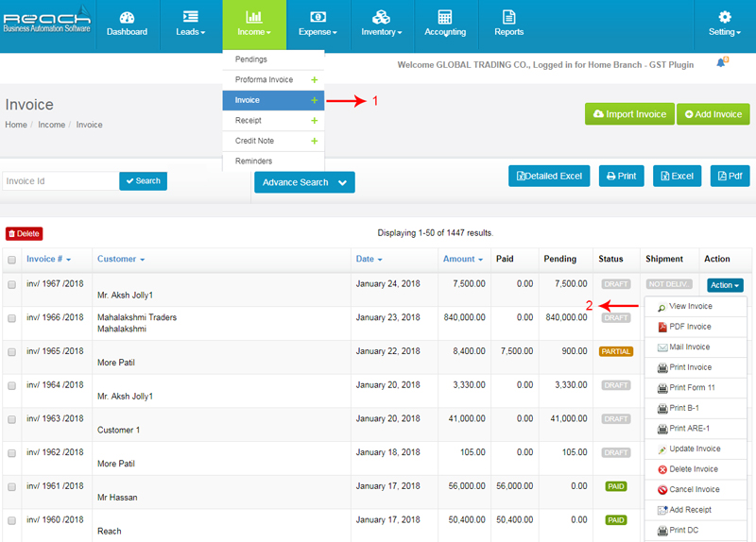Click the Mail Invoice envelope icon
This screenshot has height=542, width=756.
pyautogui.click(x=662, y=347)
